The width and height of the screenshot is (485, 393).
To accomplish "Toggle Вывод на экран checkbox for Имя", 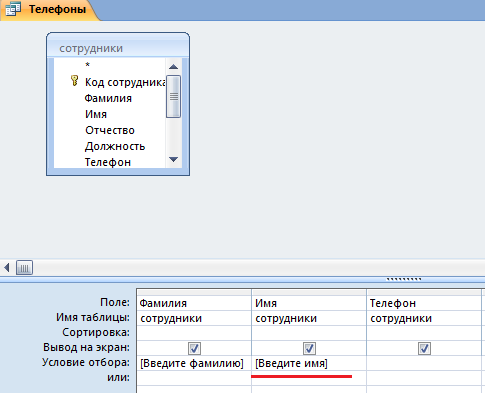I will [309, 348].
